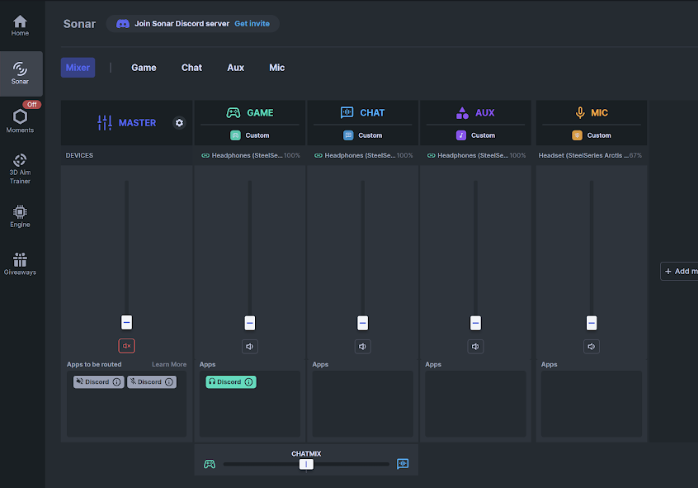Viewport: 698px width, 488px height.
Task: Click the DEVICES label
Action: (x=79, y=155)
